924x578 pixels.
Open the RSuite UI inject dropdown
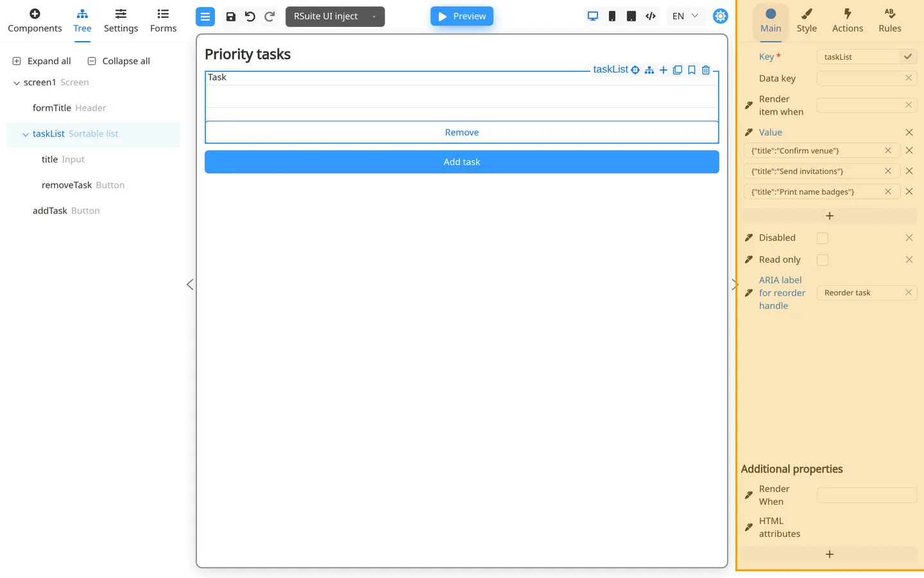335,17
